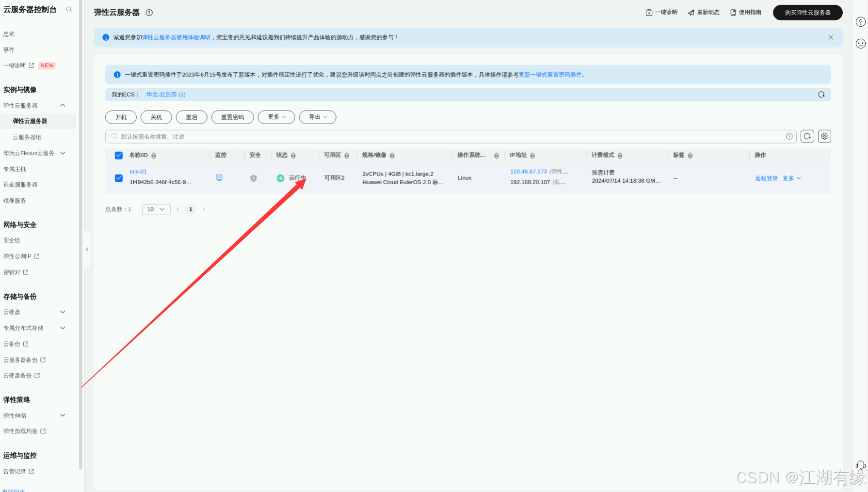Expand 弹性伸缩 sidebar item

(63, 415)
